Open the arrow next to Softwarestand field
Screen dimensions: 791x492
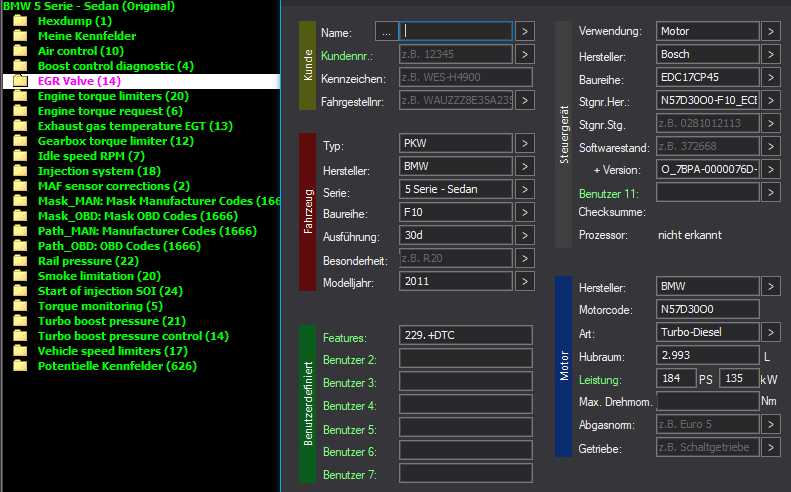pyautogui.click(x=771, y=146)
